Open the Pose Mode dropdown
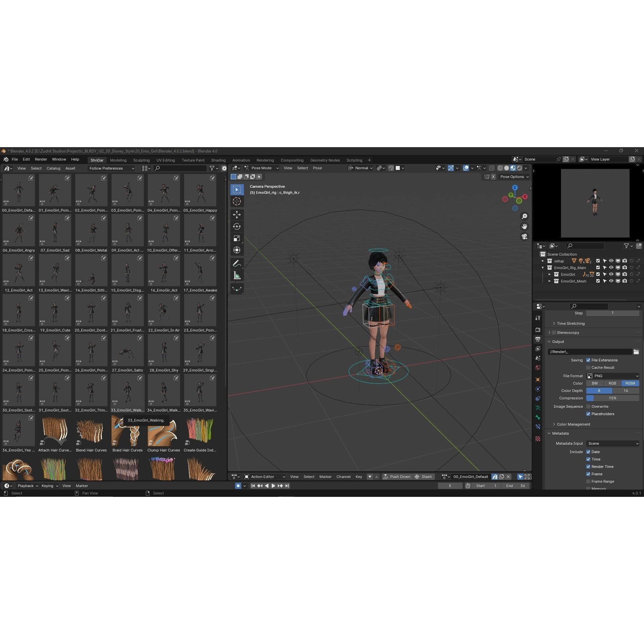This screenshot has height=644, width=644. coord(262,168)
